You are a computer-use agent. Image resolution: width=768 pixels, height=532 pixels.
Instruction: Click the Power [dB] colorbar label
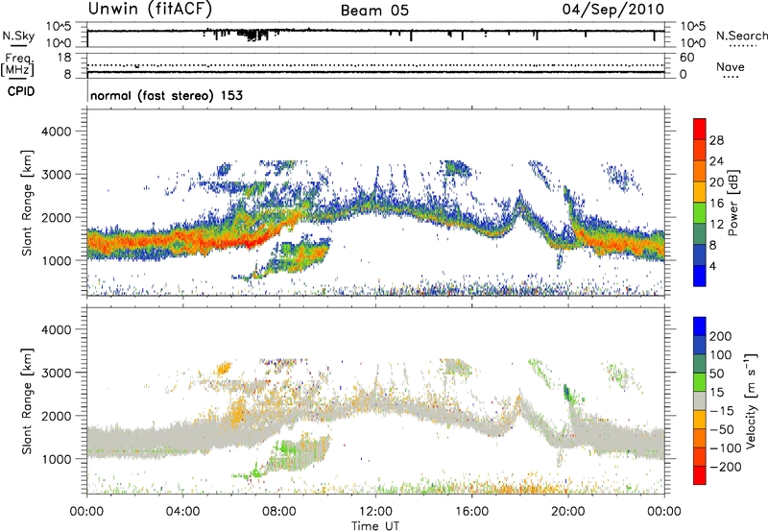pyautogui.click(x=733, y=203)
